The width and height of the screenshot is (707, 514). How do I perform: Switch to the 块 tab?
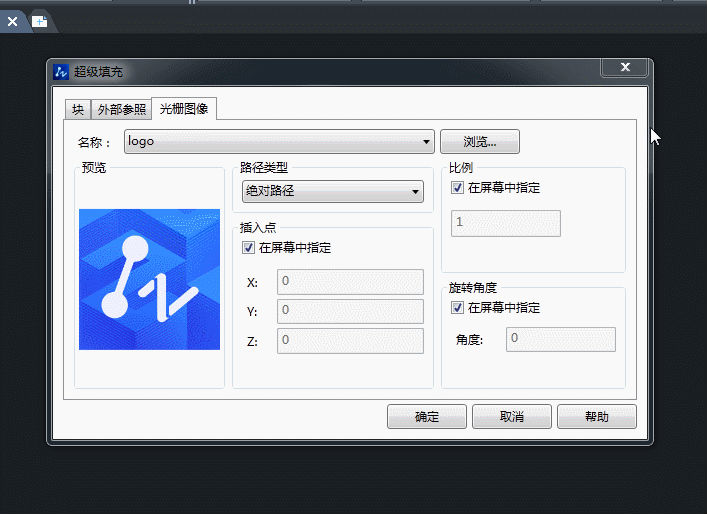point(78,110)
